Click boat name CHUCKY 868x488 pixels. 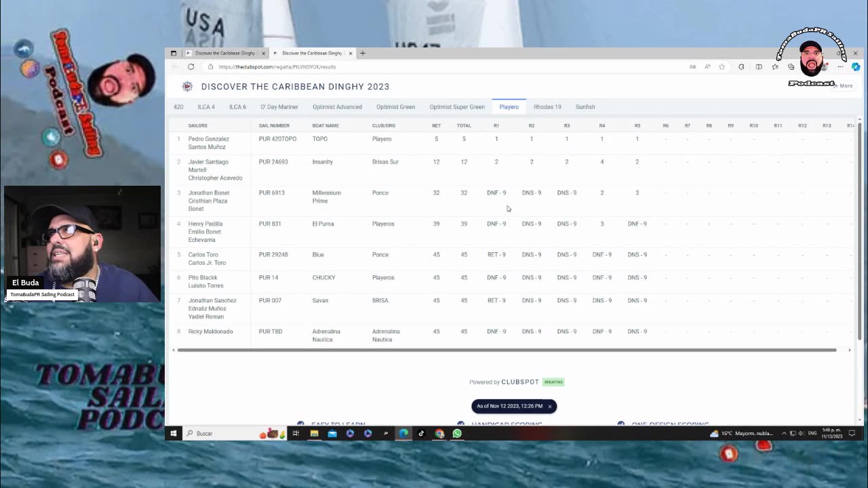point(324,277)
